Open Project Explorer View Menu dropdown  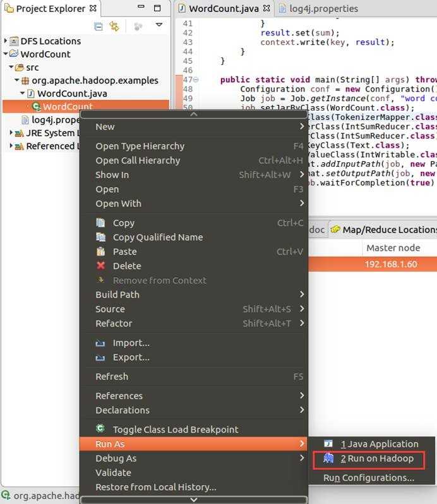[159, 25]
